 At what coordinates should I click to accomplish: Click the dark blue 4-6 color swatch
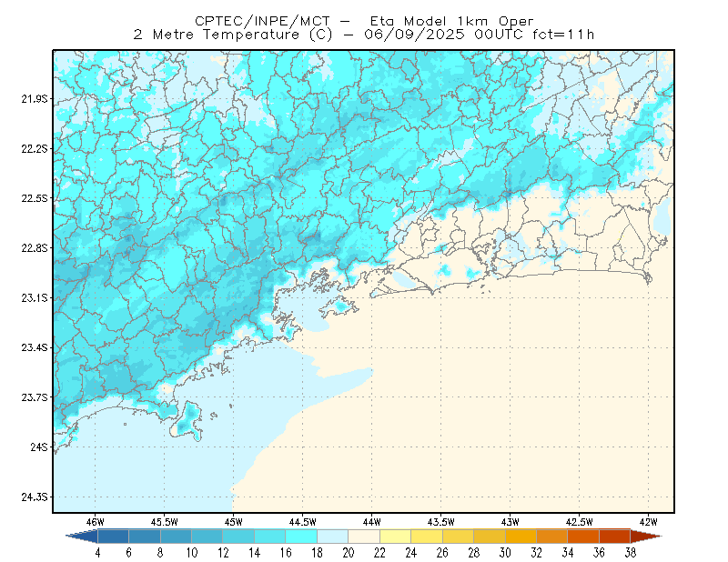pyautogui.click(x=113, y=536)
